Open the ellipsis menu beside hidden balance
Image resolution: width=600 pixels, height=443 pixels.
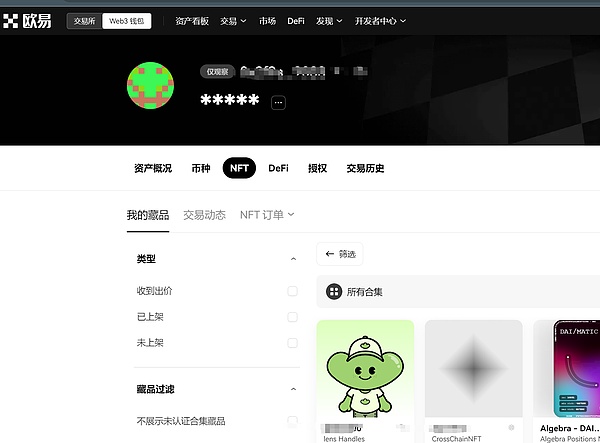point(278,102)
